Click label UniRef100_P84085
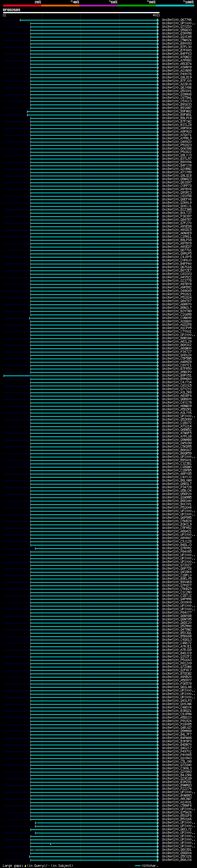The height and width of the screenshot is (868, 197). coord(177,551)
